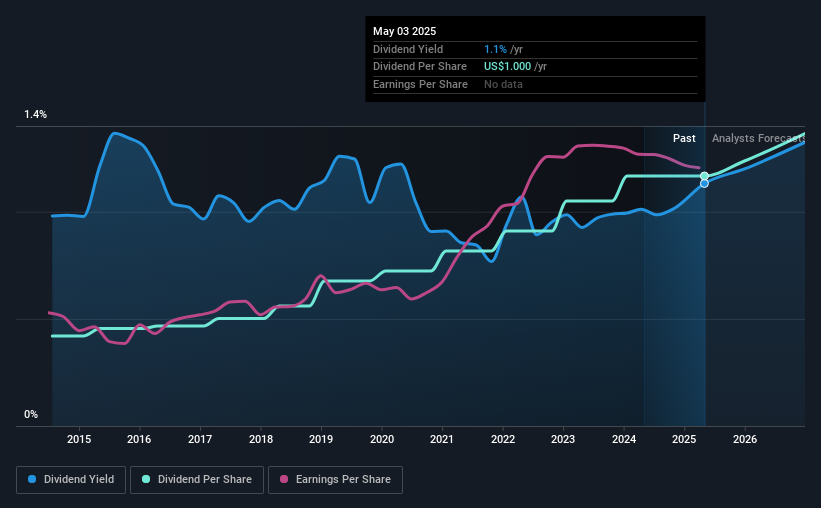This screenshot has height=508, width=821.
Task: Select the 2018 x-axis label
Action: pyautogui.click(x=261, y=439)
